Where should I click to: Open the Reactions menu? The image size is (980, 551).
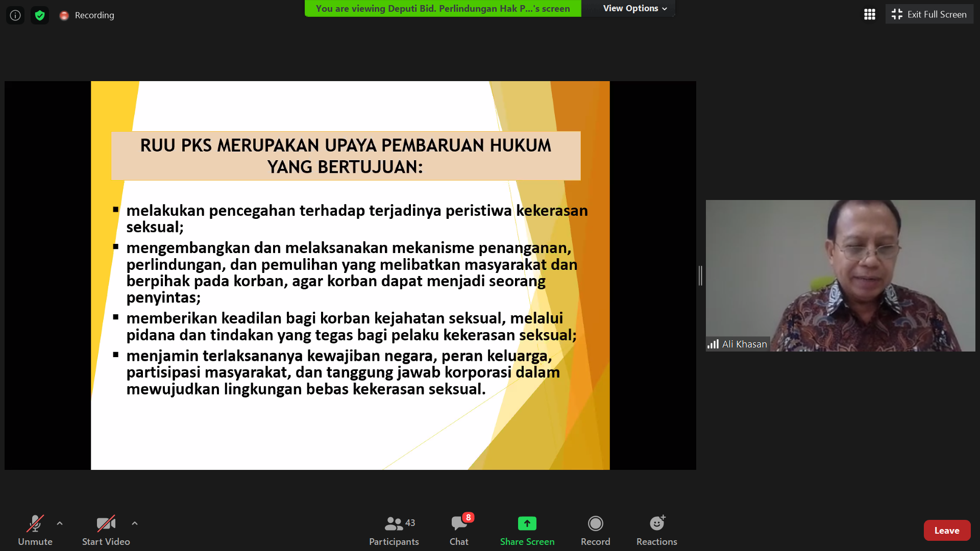coord(657,531)
